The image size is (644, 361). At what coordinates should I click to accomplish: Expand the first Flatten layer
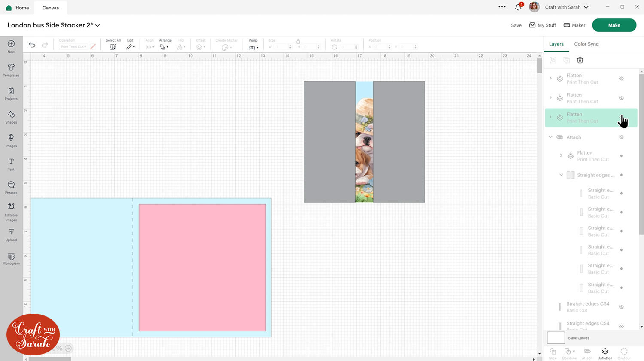(x=550, y=78)
